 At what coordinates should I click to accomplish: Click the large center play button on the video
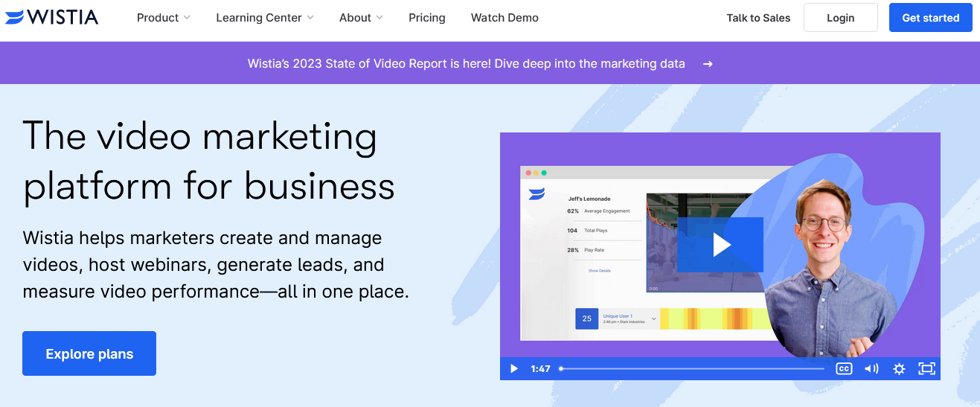point(720,245)
